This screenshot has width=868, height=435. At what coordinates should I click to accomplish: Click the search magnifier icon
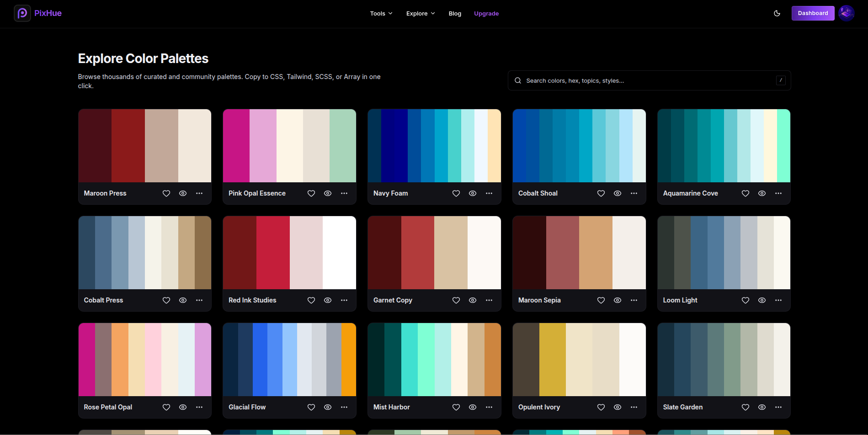tap(518, 80)
